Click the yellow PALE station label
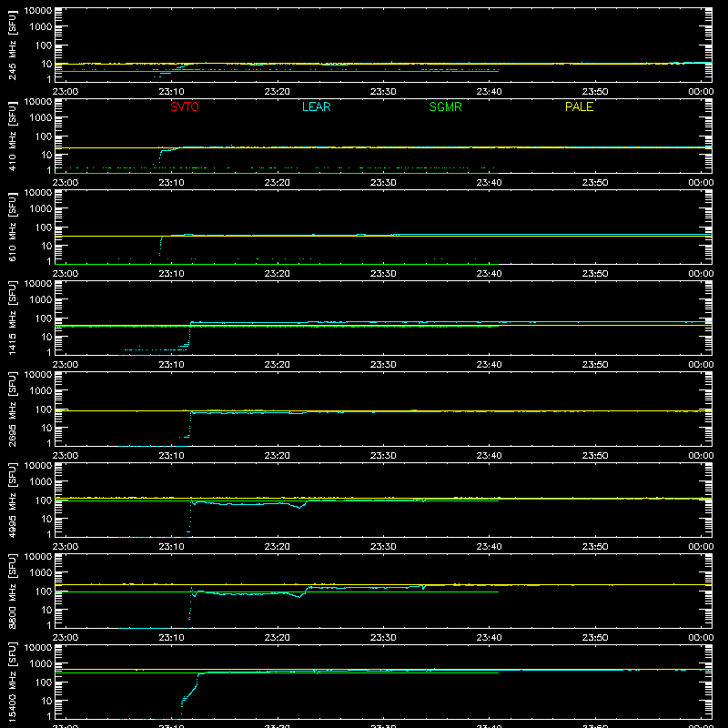 pyautogui.click(x=579, y=106)
